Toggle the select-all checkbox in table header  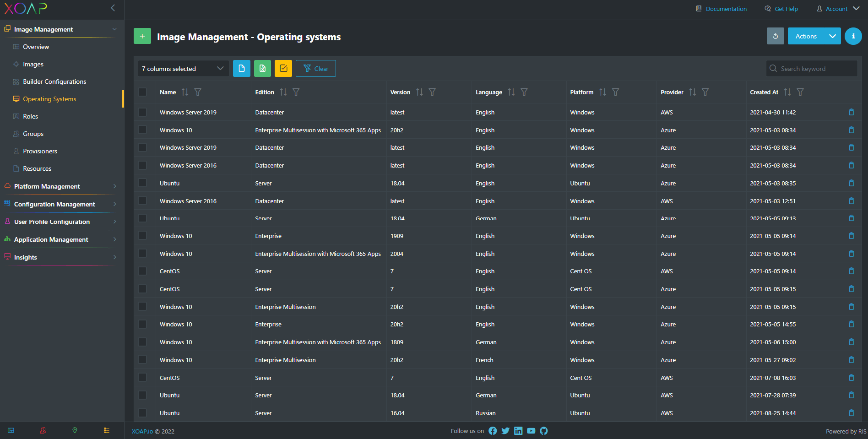click(143, 92)
